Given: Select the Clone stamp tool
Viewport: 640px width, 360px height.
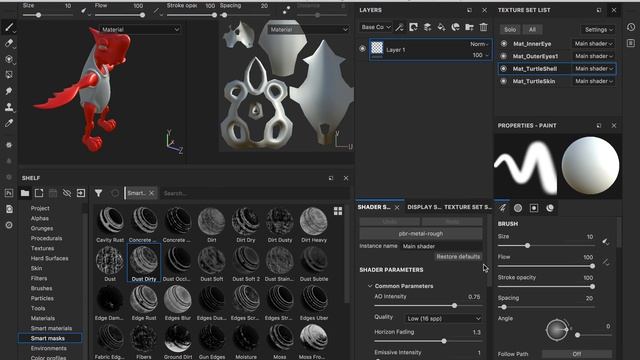Looking at the screenshot, I should (x=9, y=107).
